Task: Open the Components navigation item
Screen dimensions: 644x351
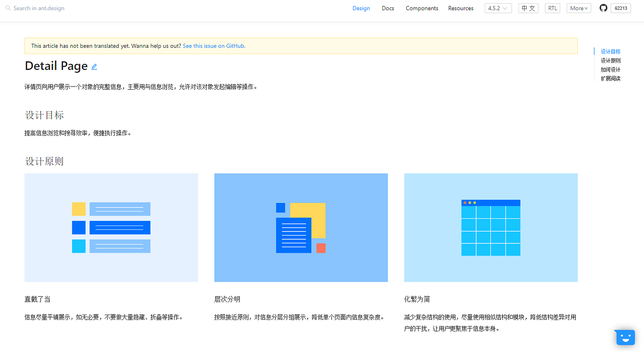Action: point(422,8)
